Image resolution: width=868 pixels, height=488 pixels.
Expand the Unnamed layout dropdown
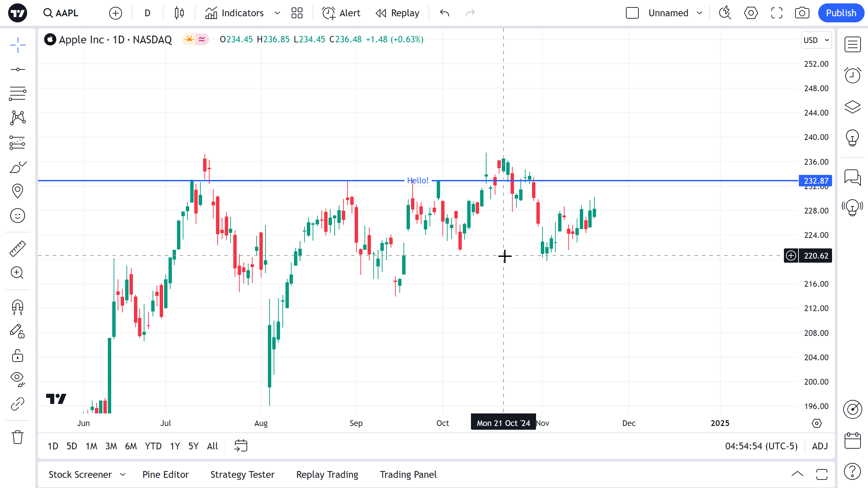699,13
